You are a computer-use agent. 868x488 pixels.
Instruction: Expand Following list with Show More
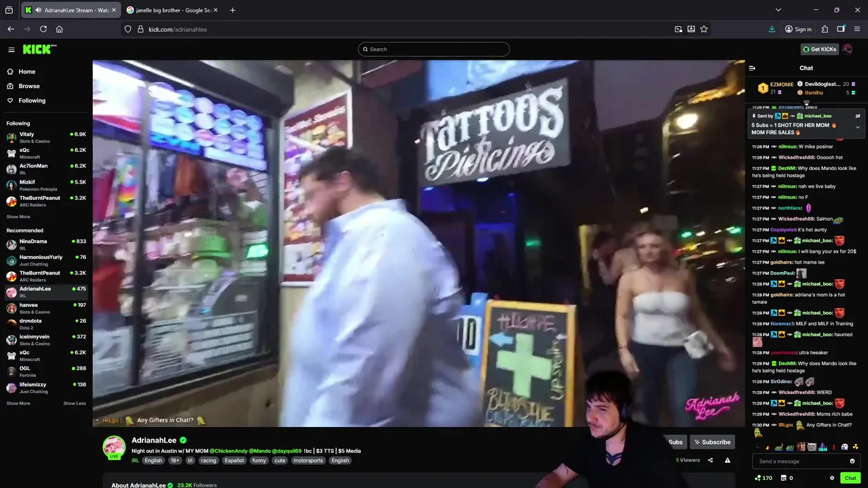[x=18, y=217]
